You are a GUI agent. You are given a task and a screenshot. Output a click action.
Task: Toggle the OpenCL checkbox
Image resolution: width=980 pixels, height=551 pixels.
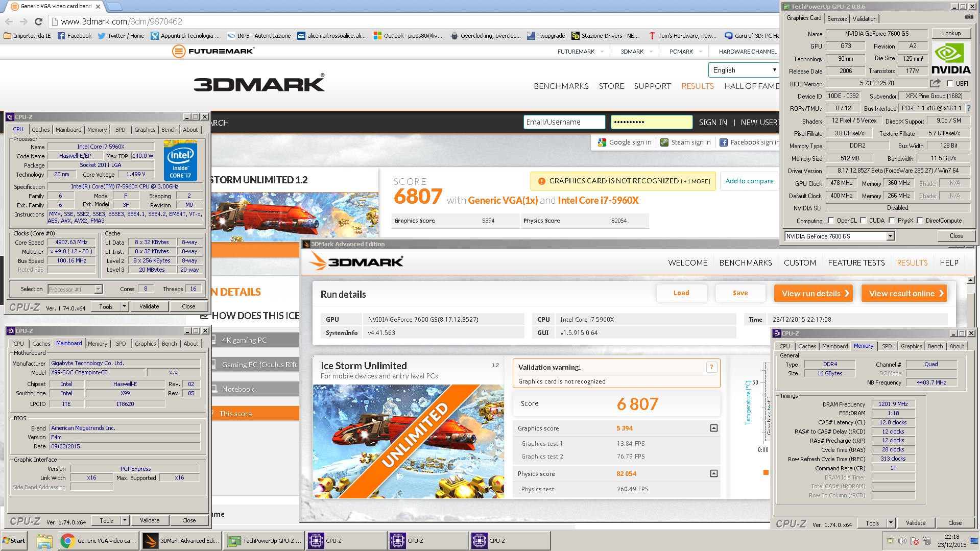[x=831, y=221]
